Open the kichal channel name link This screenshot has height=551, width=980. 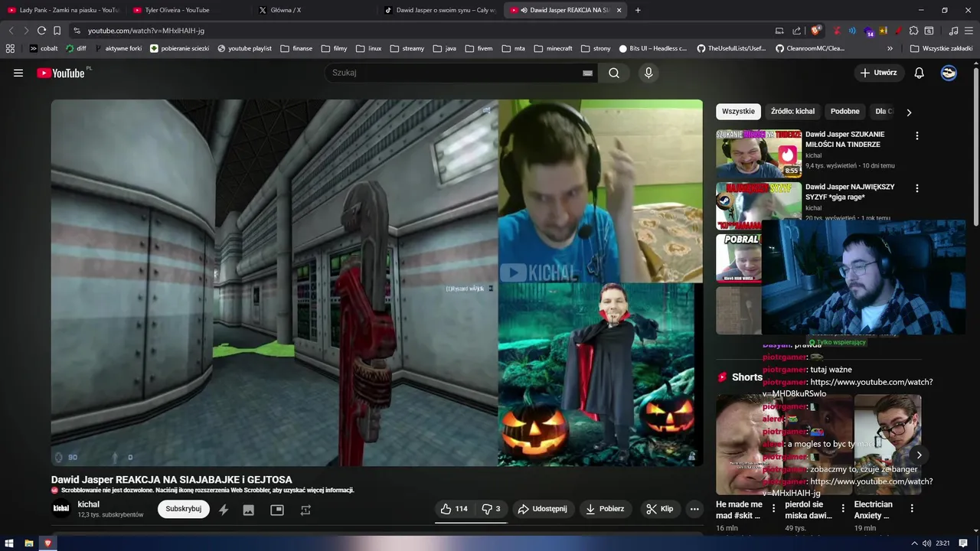click(89, 504)
